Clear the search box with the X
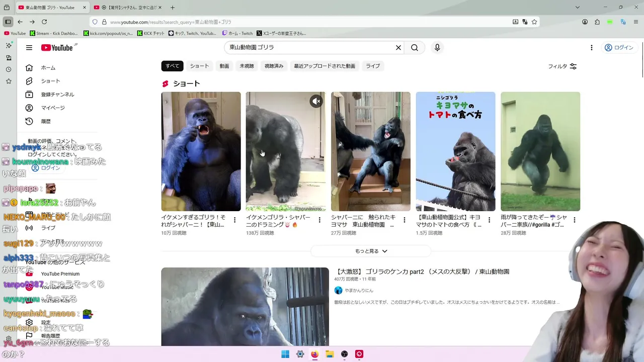 tap(398, 48)
